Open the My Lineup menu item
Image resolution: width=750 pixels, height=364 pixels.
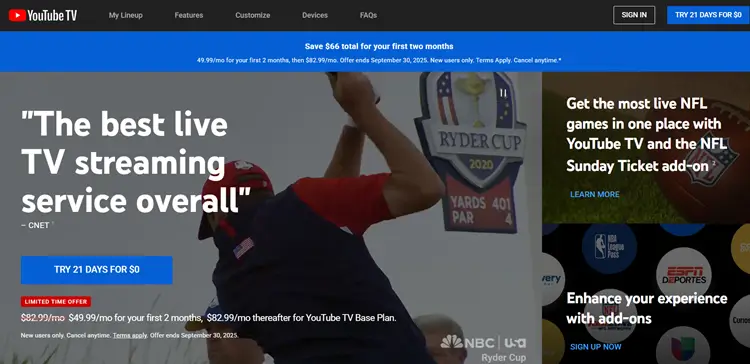(125, 15)
